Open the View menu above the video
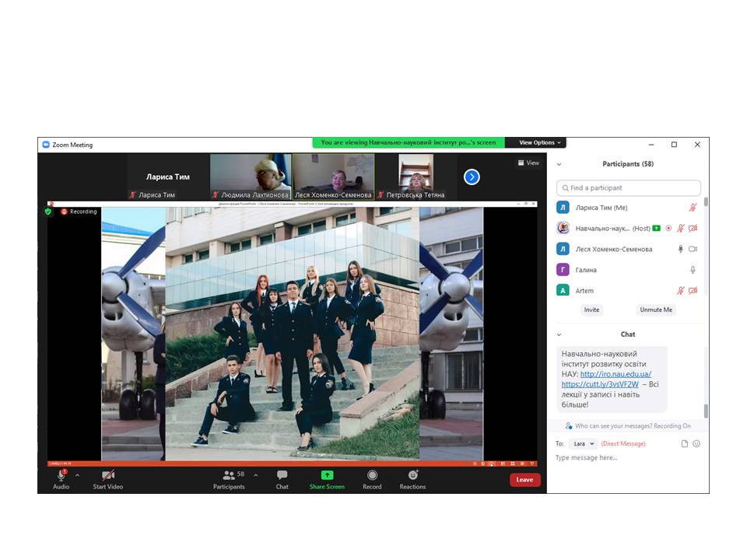 tap(528, 163)
